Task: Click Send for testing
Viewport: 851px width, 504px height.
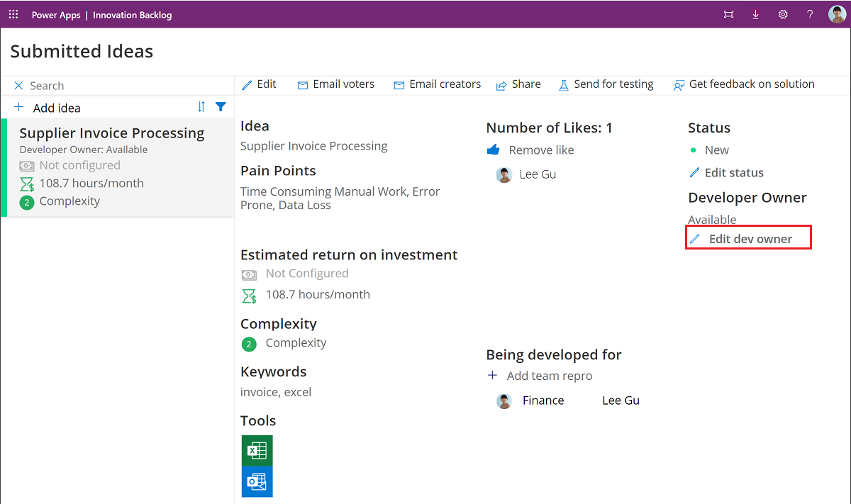Action: (x=606, y=84)
